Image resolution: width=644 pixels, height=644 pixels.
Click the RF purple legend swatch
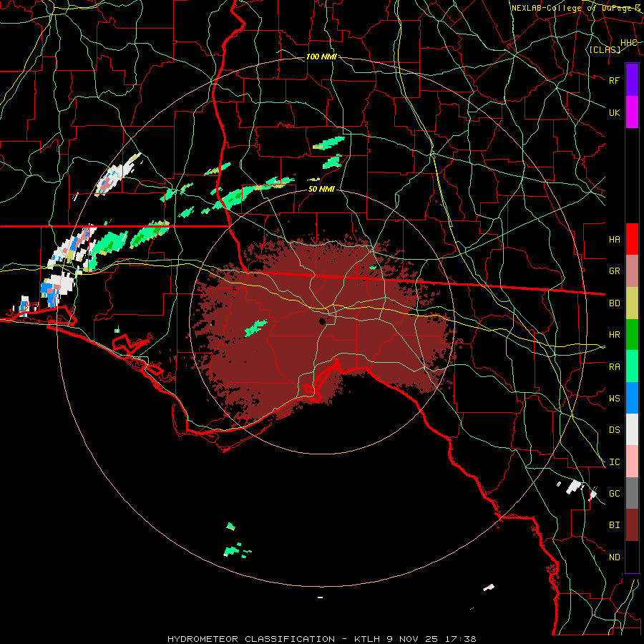click(632, 79)
